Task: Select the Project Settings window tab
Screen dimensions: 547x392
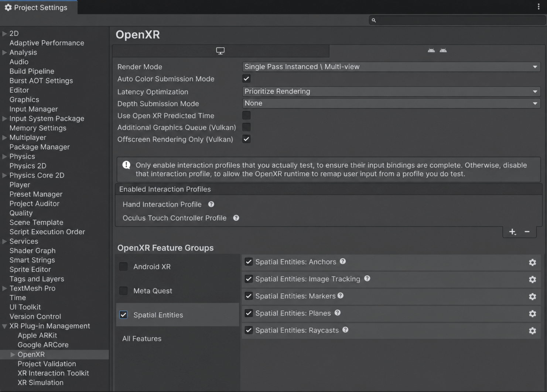Action: pos(39,7)
